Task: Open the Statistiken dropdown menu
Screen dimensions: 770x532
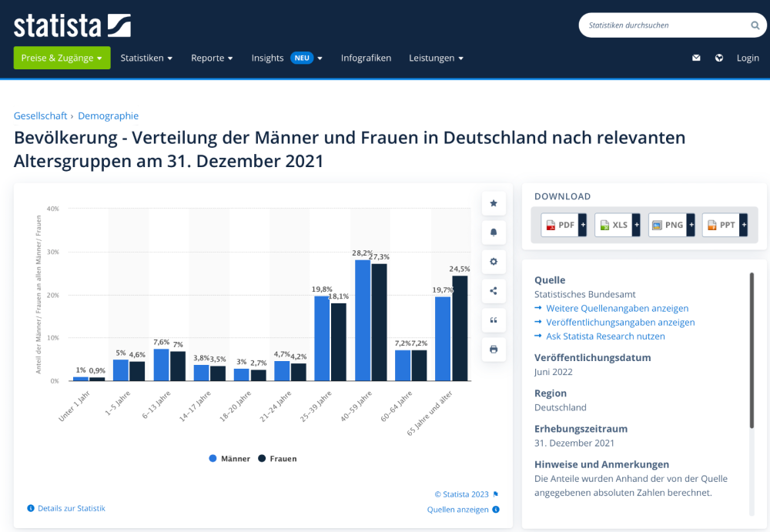Action: click(x=146, y=58)
